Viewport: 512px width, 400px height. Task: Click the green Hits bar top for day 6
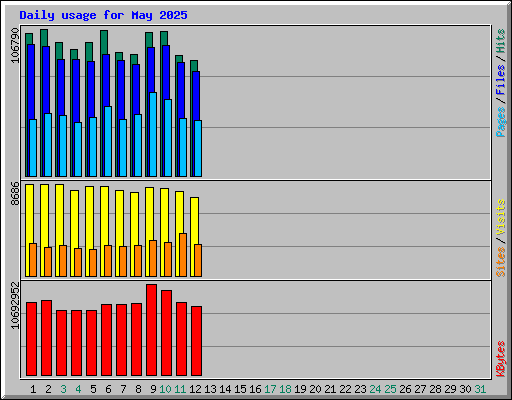point(104,42)
